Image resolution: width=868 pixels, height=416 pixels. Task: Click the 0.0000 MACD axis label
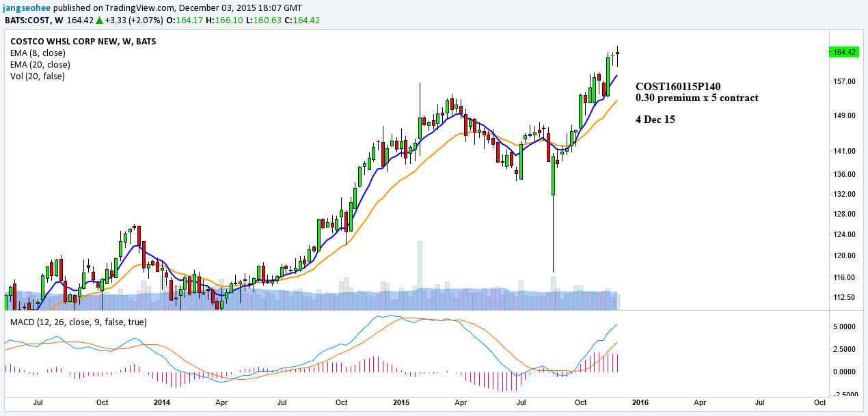tap(844, 372)
